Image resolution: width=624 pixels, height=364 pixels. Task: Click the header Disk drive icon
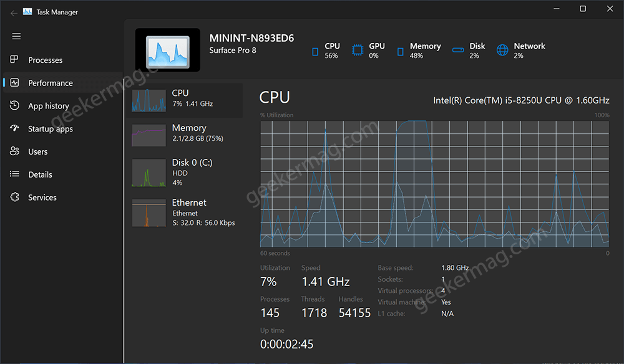(458, 50)
